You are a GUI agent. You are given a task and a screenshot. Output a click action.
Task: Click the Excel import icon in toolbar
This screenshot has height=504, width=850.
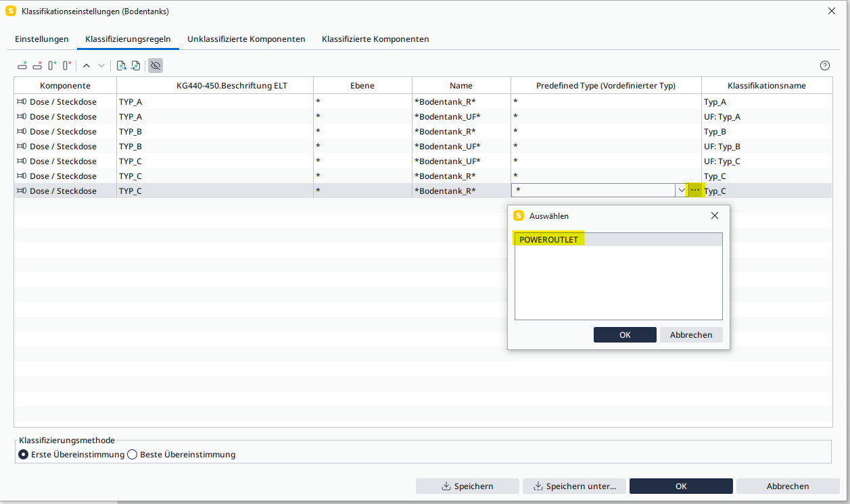coord(135,66)
